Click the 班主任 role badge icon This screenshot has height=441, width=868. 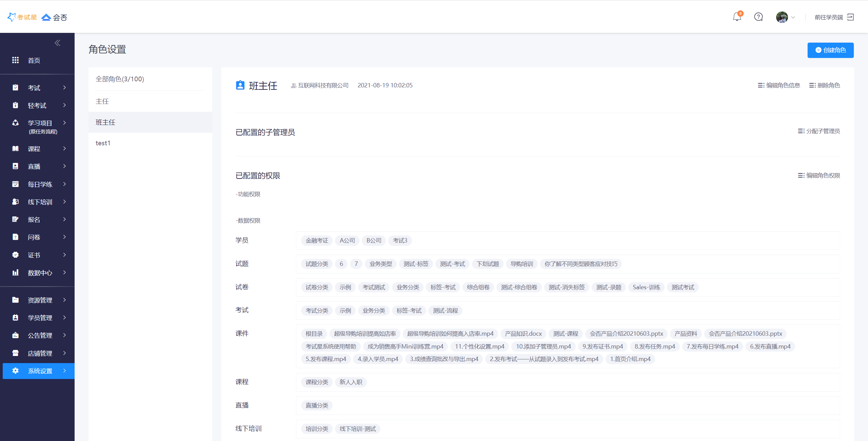click(240, 85)
